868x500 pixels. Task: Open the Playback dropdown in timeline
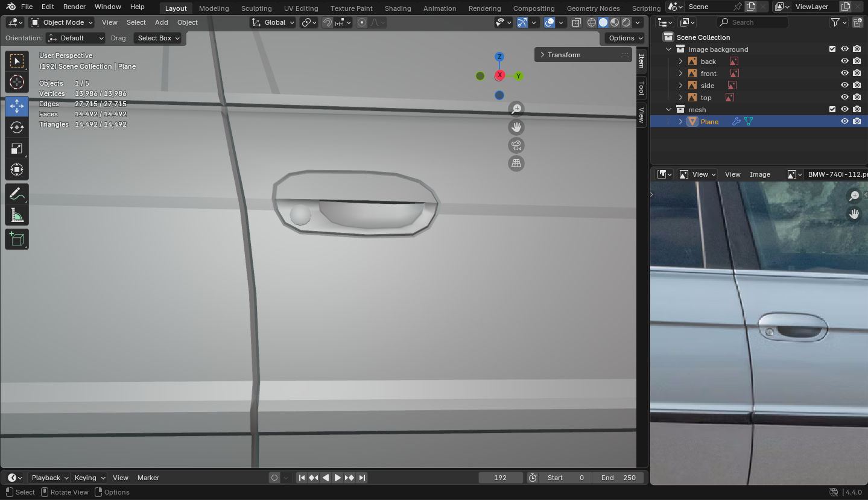pyautogui.click(x=50, y=478)
